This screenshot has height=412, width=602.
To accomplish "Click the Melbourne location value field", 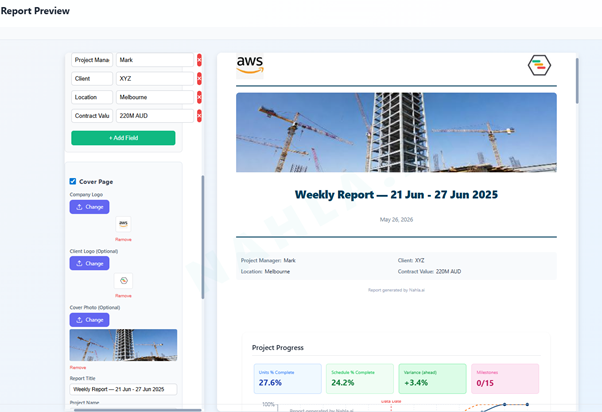I will (x=155, y=97).
